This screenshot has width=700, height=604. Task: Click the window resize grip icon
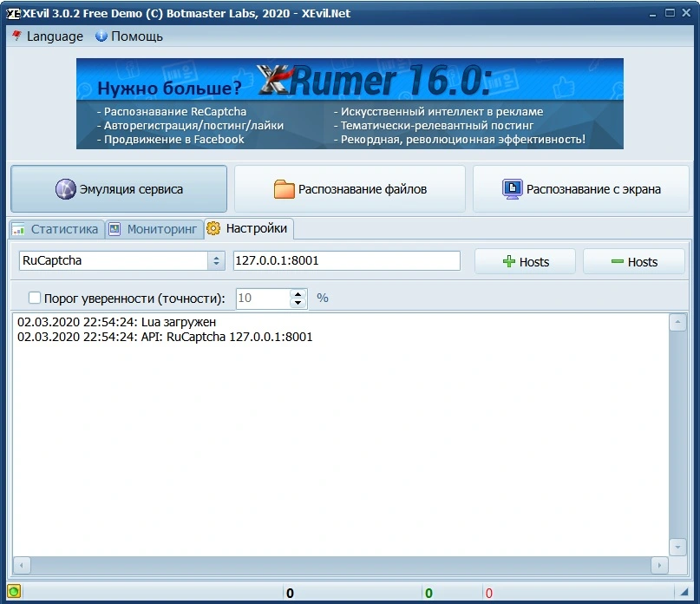click(x=684, y=593)
